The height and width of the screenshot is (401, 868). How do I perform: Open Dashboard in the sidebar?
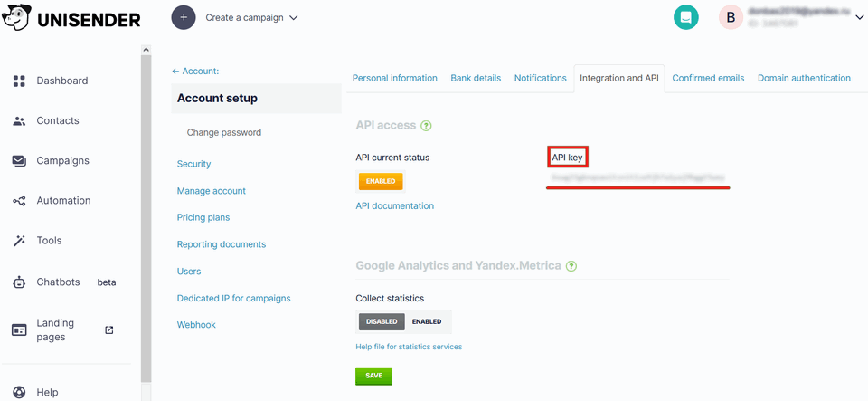coord(62,81)
